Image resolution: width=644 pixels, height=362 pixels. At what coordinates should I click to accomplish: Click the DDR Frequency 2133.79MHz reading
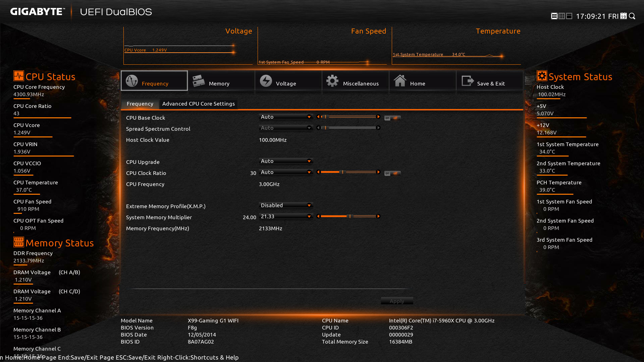[29, 260]
